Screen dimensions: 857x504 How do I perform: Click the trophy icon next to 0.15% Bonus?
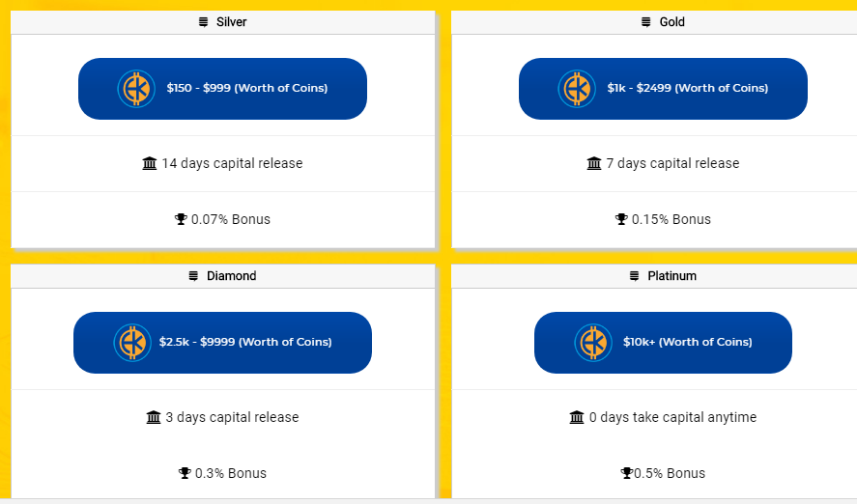(621, 219)
